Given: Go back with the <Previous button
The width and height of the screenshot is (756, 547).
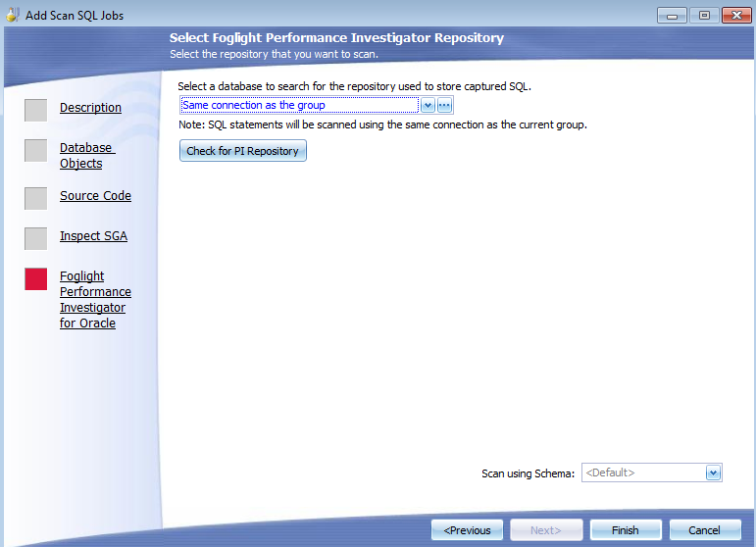Looking at the screenshot, I should (x=467, y=530).
